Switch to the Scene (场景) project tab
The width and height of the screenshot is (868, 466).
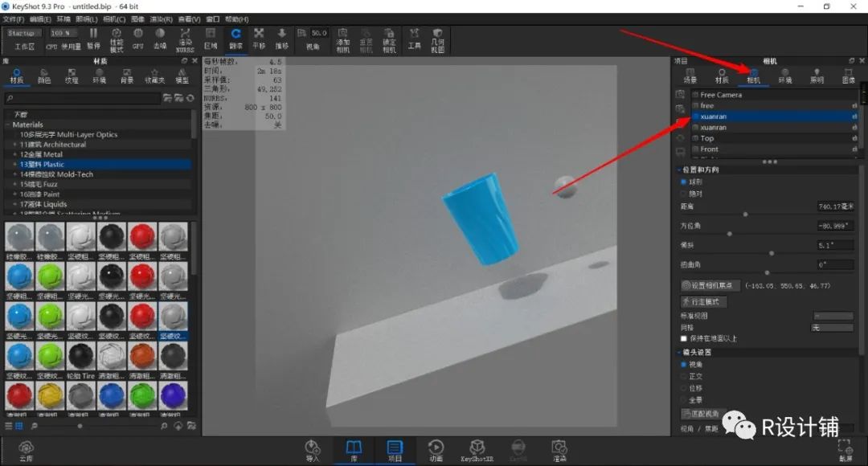pyautogui.click(x=690, y=76)
